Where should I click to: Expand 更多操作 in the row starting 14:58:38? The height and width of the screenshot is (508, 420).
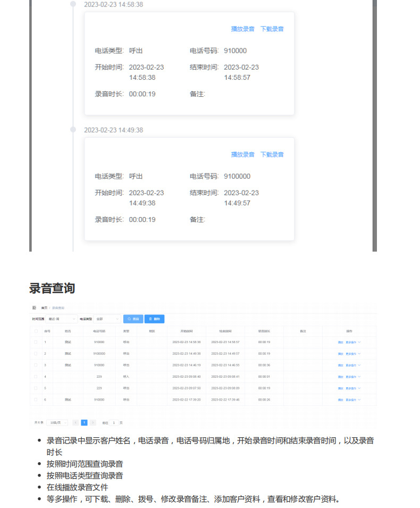pos(353,343)
